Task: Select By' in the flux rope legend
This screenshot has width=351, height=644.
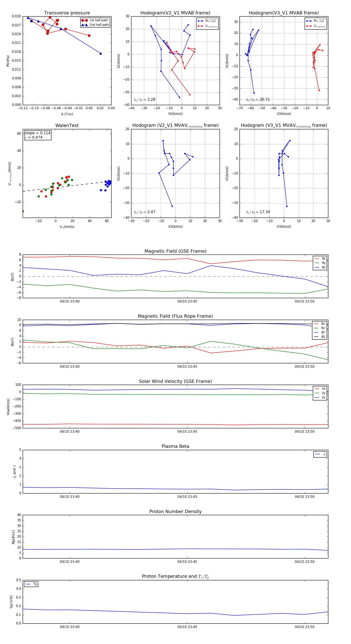Action: tap(320, 328)
